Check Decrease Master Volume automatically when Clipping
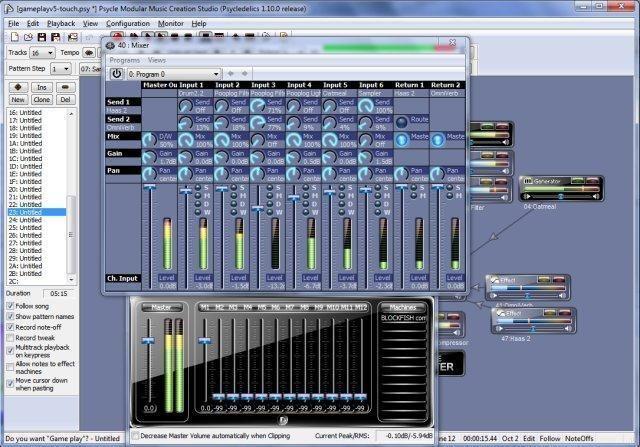 click(135, 436)
